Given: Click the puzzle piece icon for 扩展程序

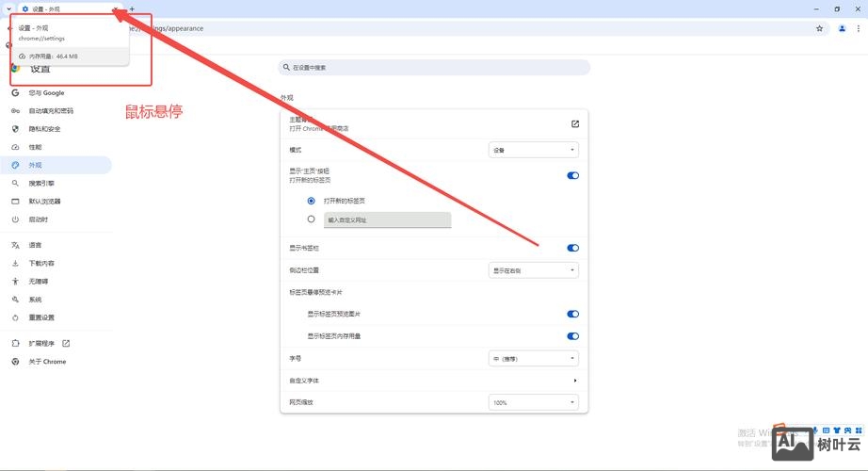Looking at the screenshot, I should coord(15,344).
